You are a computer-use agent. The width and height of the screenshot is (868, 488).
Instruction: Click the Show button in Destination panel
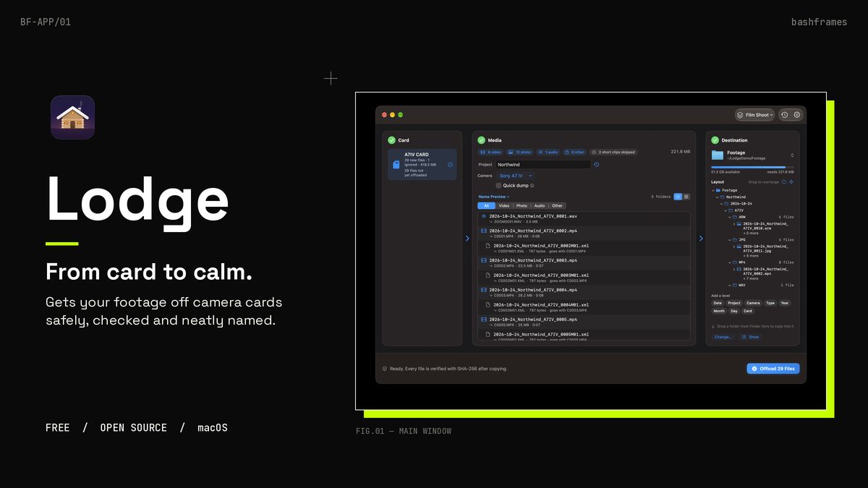750,337
